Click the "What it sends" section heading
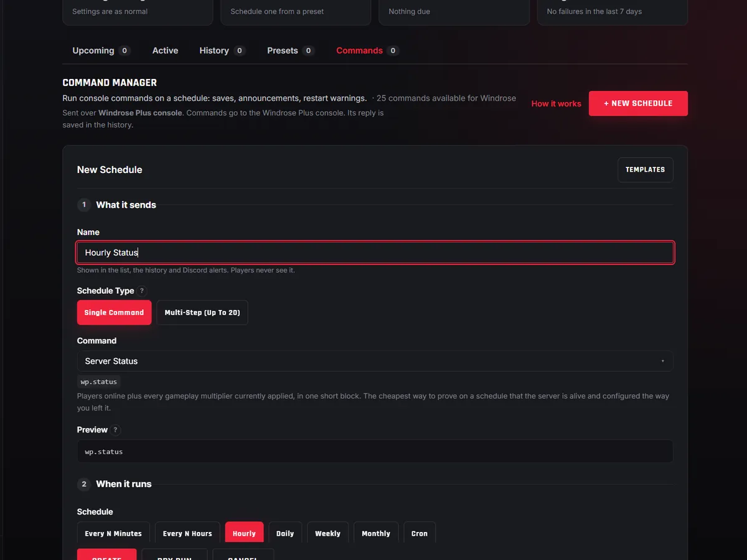This screenshot has width=747, height=560. coord(126,205)
